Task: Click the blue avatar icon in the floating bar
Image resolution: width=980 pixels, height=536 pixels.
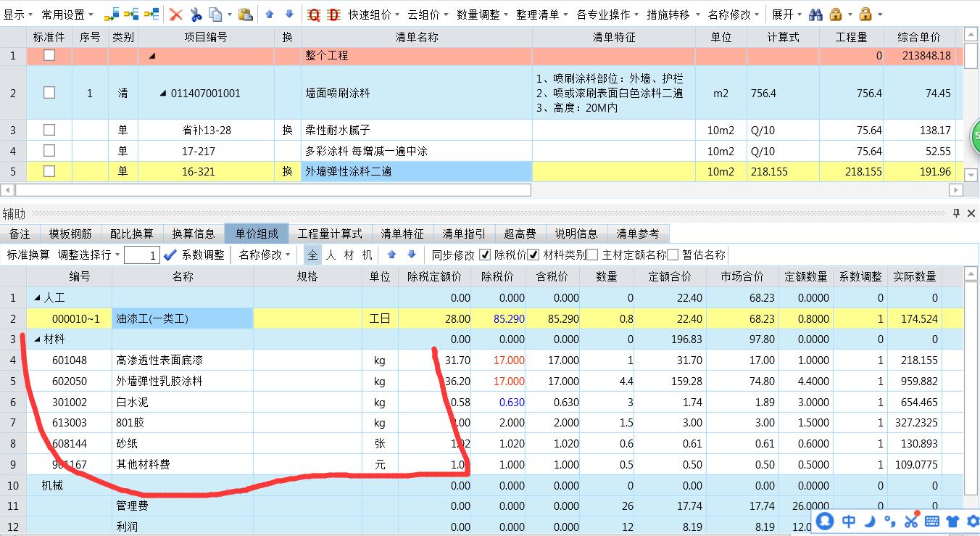Action: (824, 520)
